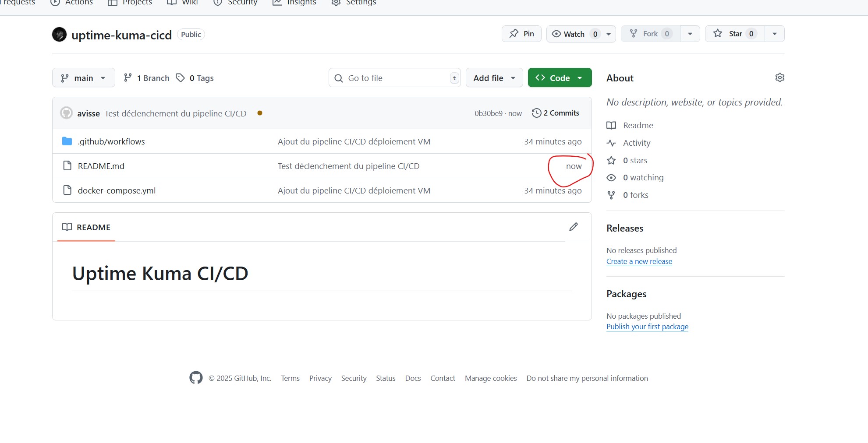Open the main branch selector

click(x=83, y=78)
